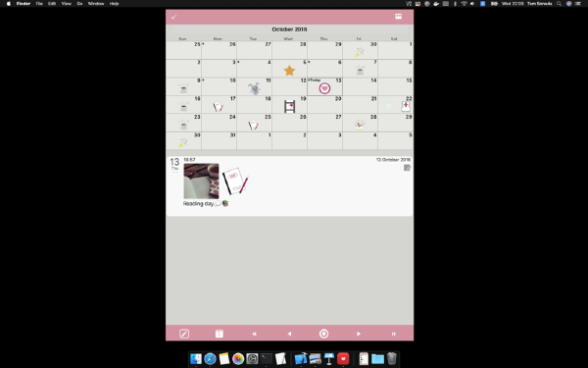The height and width of the screenshot is (368, 588).
Task: Tap the circular Today button in the bottom toolbar
Action: 324,334
